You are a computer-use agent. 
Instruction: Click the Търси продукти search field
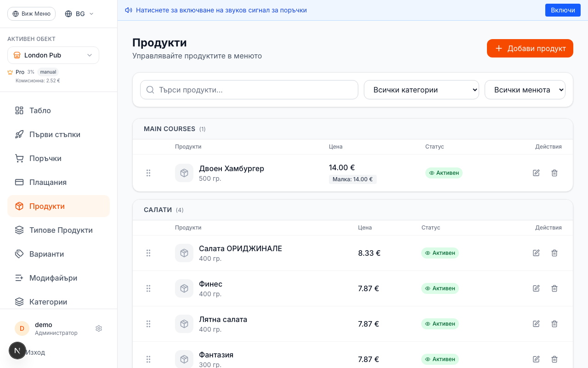pyautogui.click(x=249, y=90)
